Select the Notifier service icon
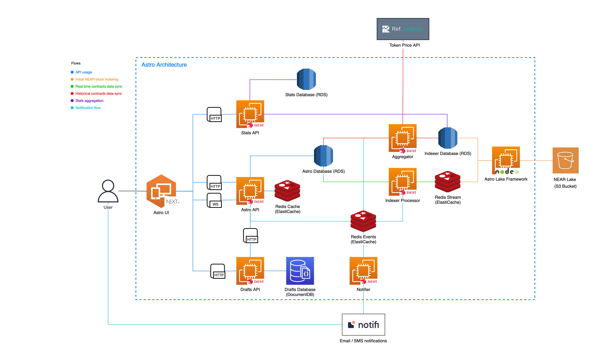This screenshot has height=364, width=597. point(363,271)
